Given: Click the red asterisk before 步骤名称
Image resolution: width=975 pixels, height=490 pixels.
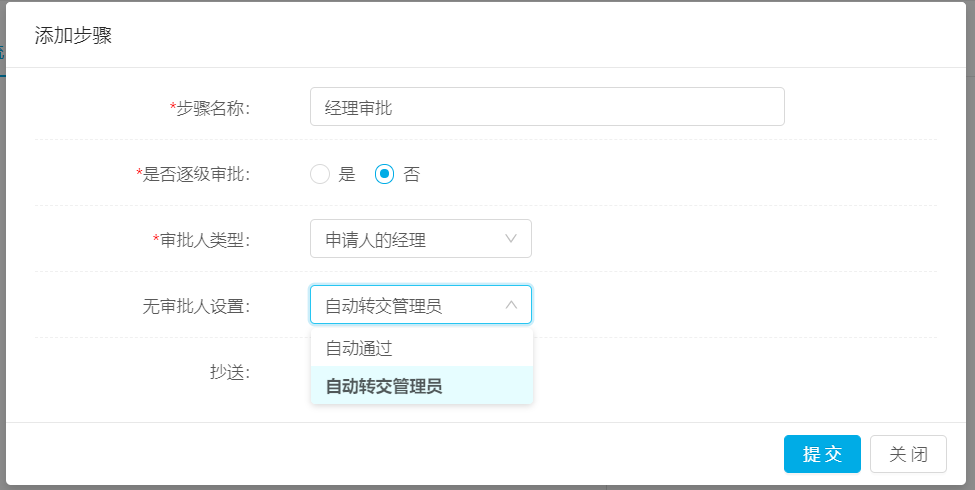Looking at the screenshot, I should (x=173, y=108).
